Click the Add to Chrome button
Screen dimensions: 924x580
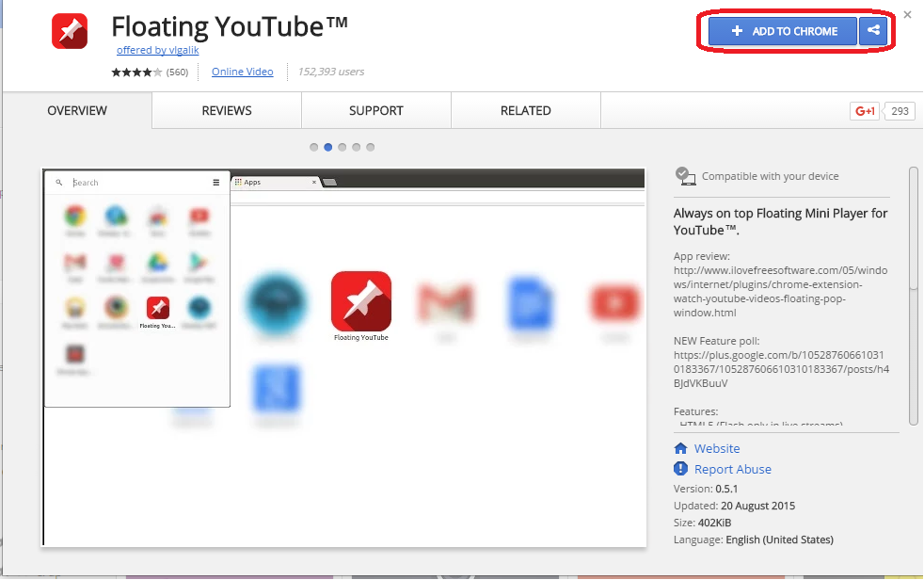point(783,31)
